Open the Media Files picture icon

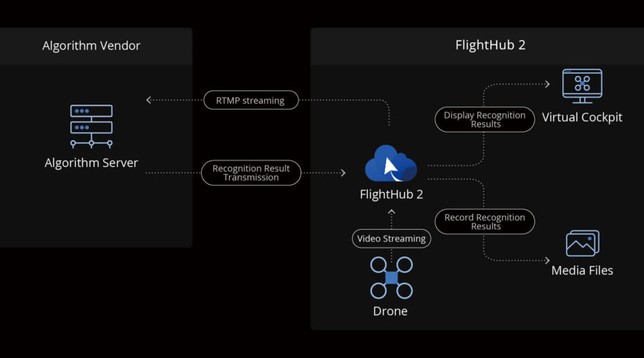pyautogui.click(x=582, y=243)
